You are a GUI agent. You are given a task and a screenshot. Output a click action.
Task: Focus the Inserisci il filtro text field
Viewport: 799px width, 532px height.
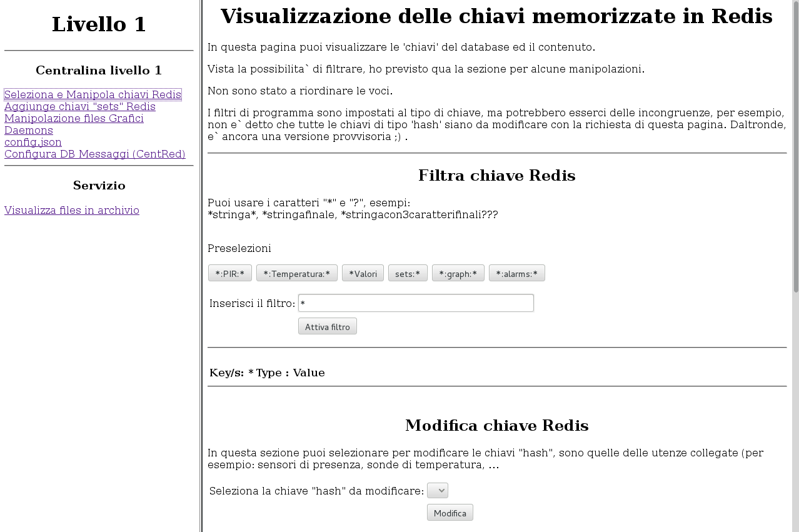pos(416,303)
